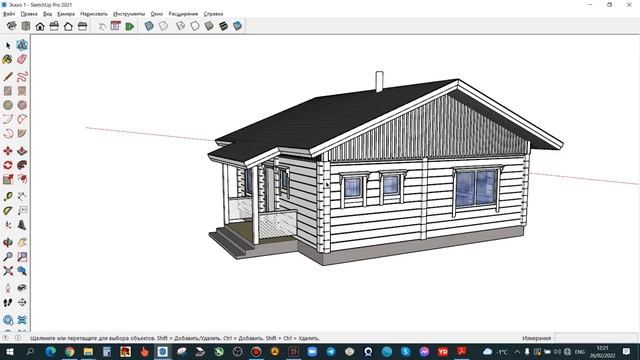Activate the Orbit tool

8,242
